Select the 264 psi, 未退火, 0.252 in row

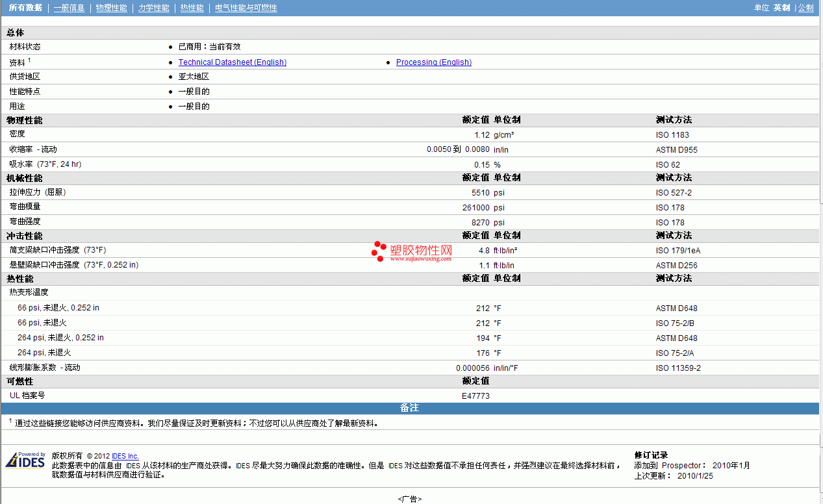coord(410,338)
